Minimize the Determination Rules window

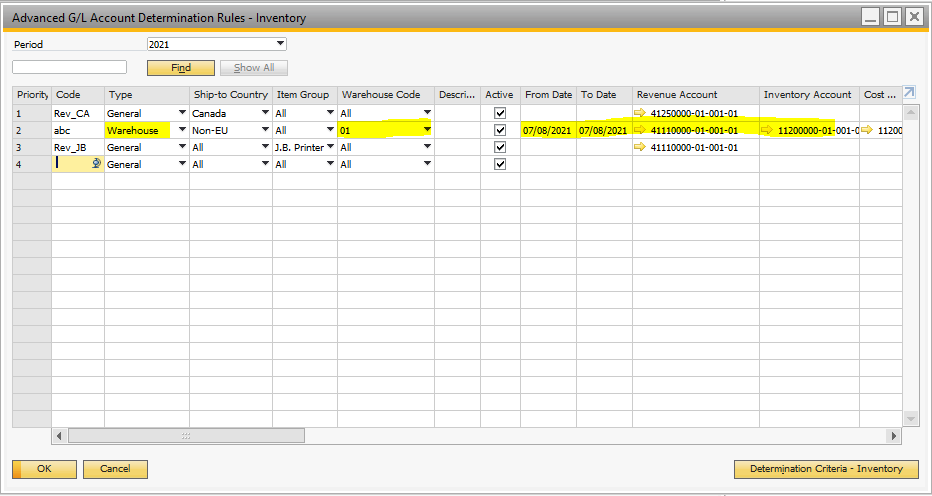(871, 17)
